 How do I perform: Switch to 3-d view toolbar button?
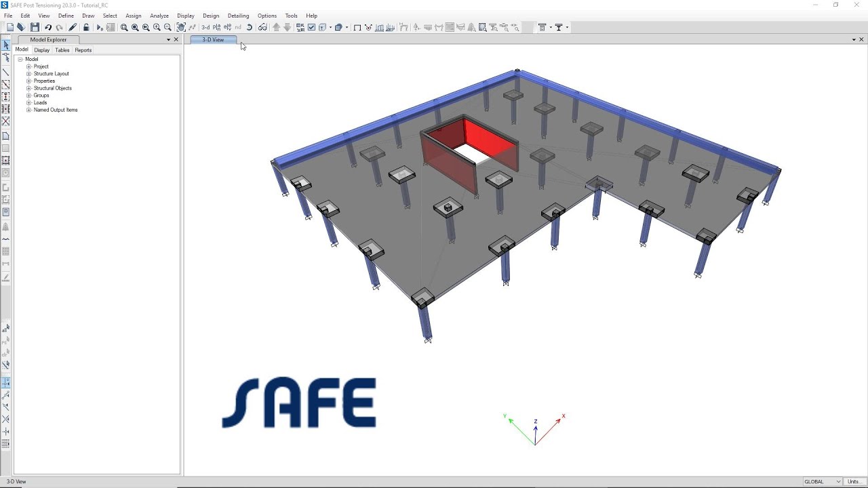tap(205, 27)
